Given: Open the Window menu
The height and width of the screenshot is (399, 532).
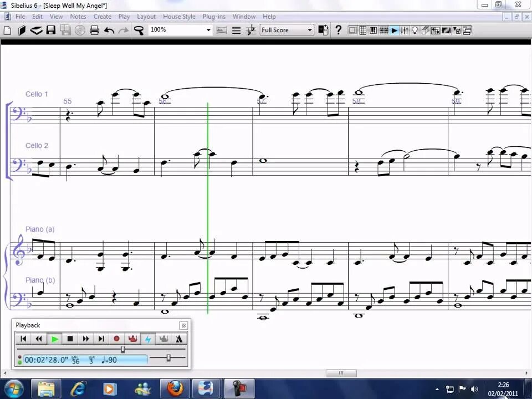Looking at the screenshot, I should click(244, 17).
